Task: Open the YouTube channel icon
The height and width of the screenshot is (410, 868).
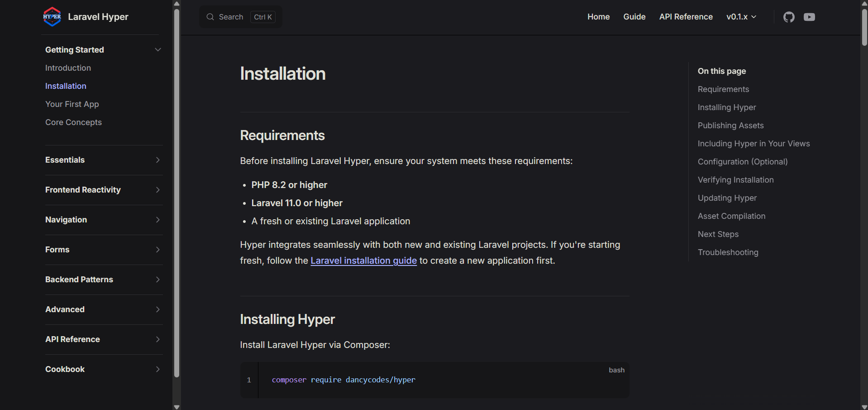Action: point(809,17)
